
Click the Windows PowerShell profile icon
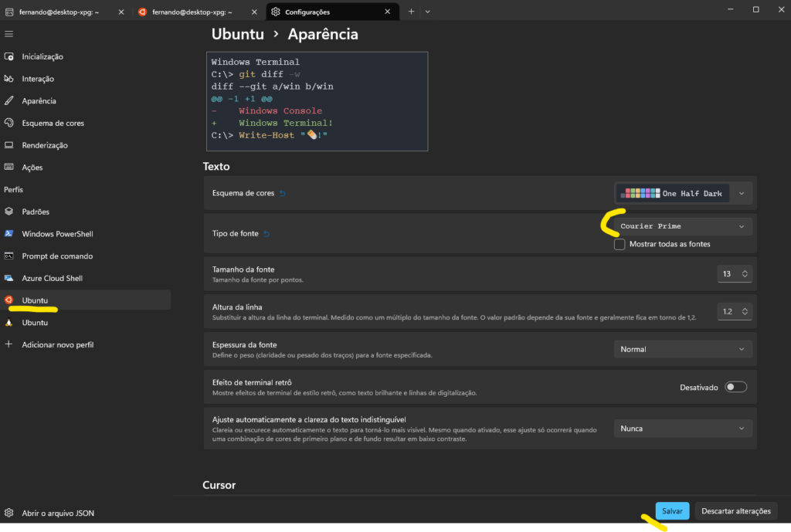9,233
